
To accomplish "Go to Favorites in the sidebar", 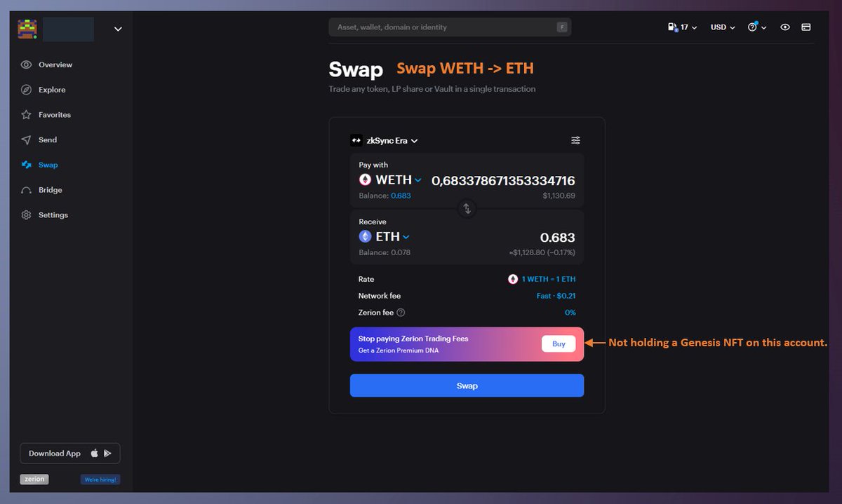I will [46, 115].
